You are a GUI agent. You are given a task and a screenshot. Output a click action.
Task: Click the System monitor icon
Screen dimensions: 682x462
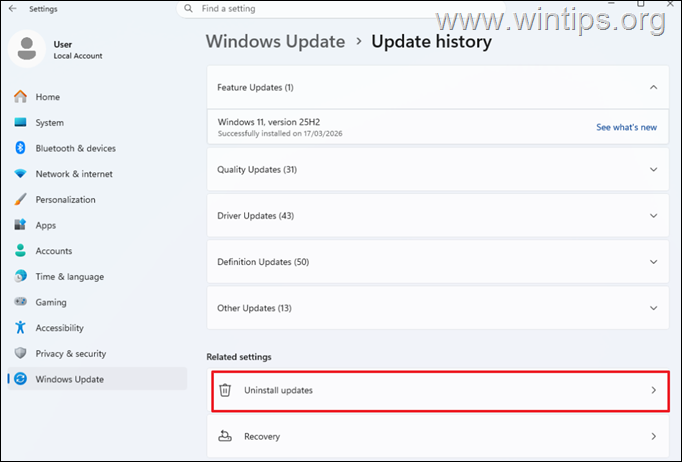pos(20,122)
